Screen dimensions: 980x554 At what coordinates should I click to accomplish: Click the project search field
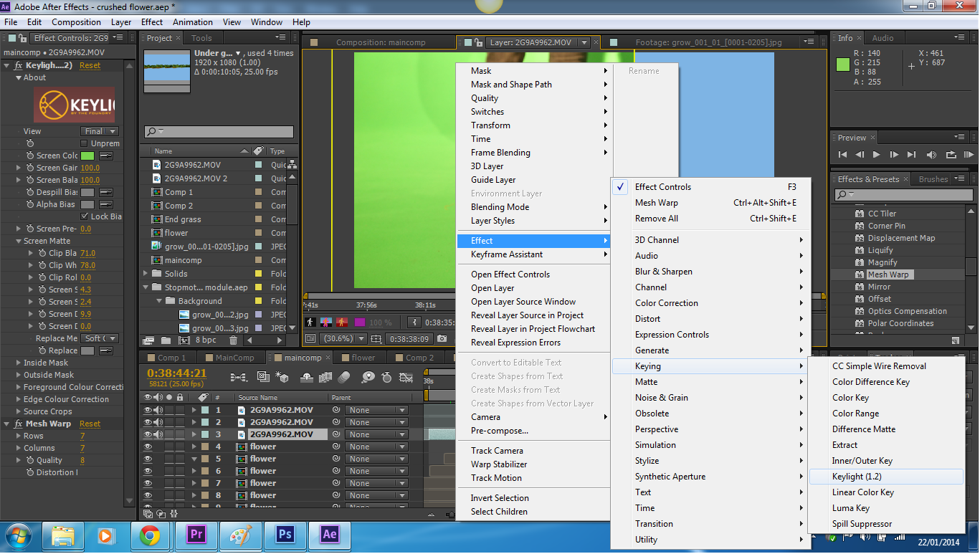219,132
